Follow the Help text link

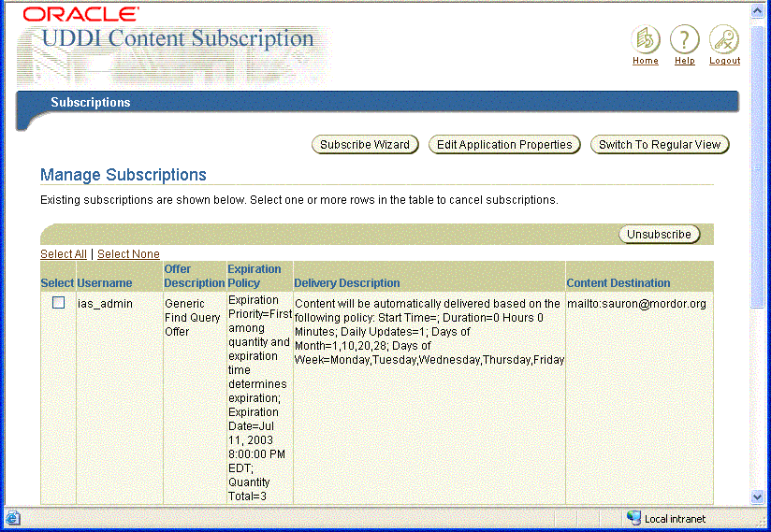tap(685, 61)
